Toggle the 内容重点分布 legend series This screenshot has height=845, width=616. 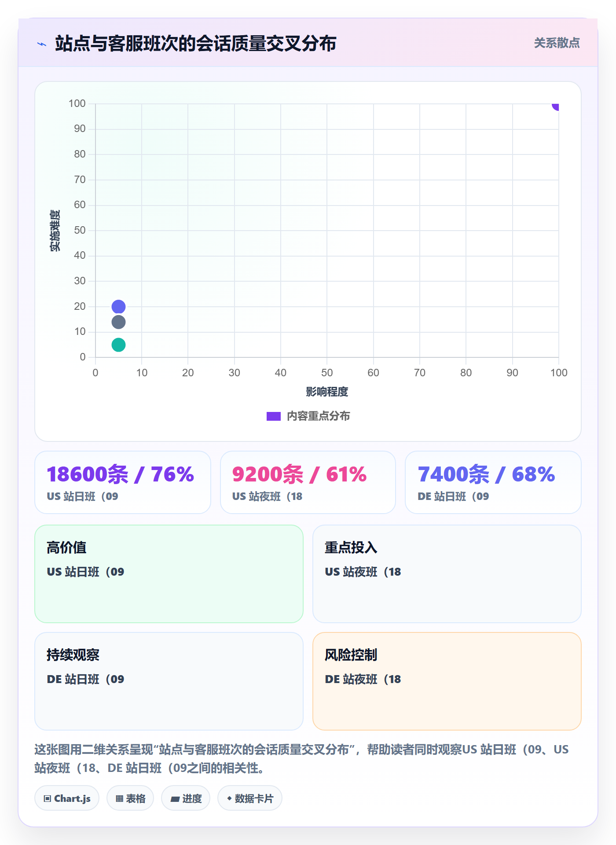pyautogui.click(x=308, y=416)
